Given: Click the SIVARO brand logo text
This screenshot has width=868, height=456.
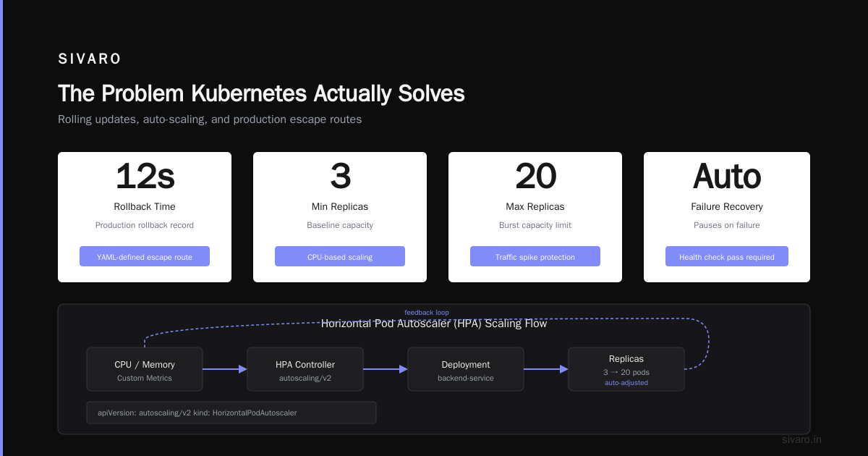Looking at the screenshot, I should coord(90,59).
